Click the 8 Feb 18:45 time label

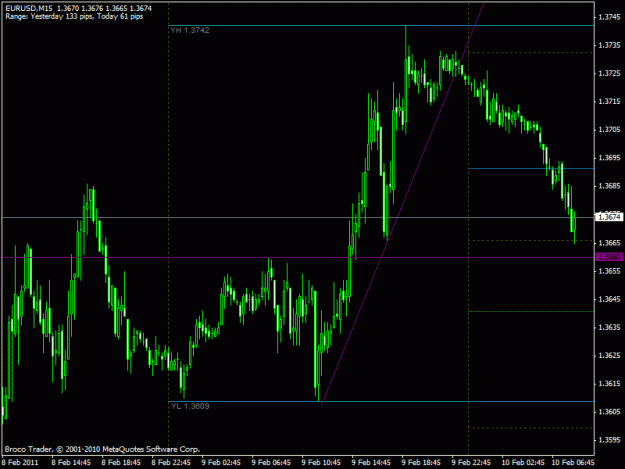tap(121, 462)
